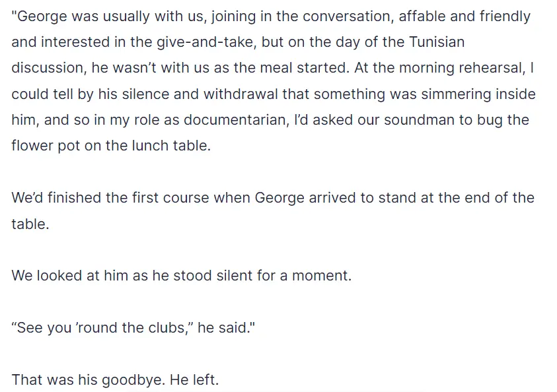Click the word "documentarian" in the text
The image size is (557, 392).
click(235, 120)
